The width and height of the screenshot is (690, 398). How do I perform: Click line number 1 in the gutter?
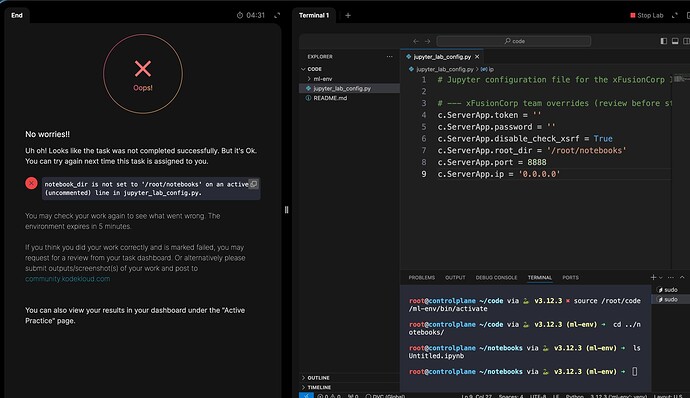tap(424, 80)
